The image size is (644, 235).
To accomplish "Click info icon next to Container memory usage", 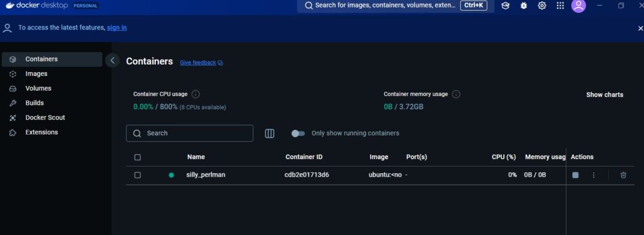I will click(x=457, y=94).
